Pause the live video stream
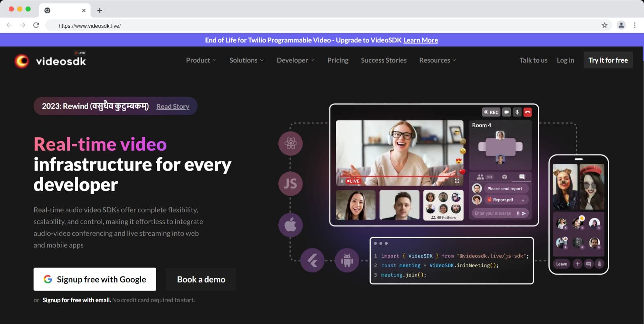Image resolution: width=644 pixels, height=324 pixels. 342,181
